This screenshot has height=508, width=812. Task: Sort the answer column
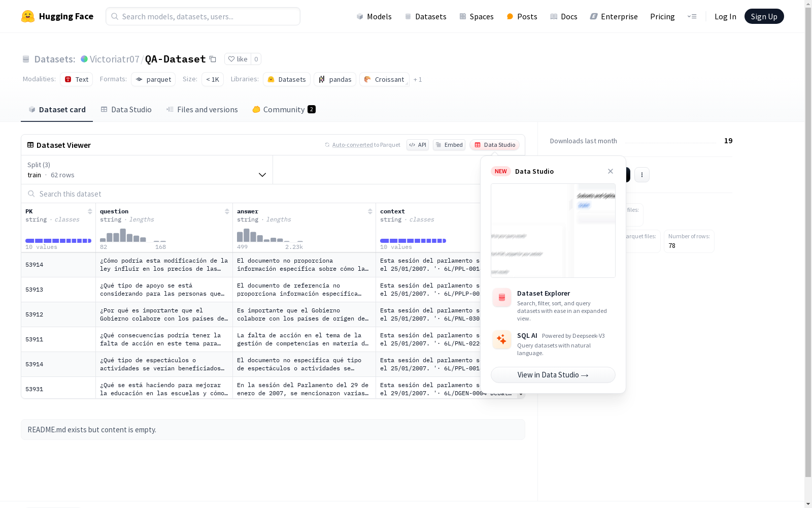(370, 211)
